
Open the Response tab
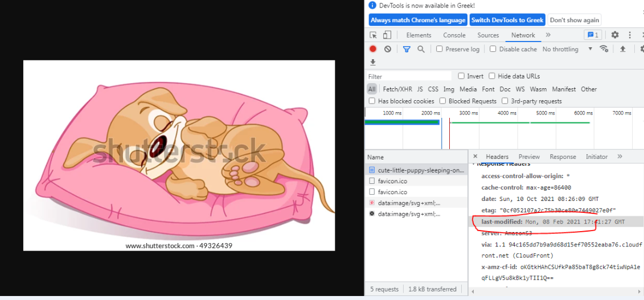point(563,157)
